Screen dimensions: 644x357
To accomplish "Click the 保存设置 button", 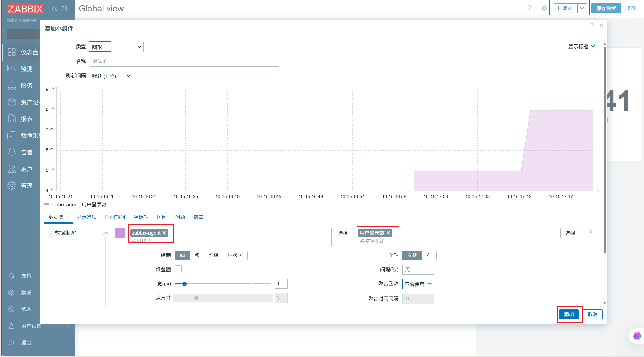I will (606, 8).
